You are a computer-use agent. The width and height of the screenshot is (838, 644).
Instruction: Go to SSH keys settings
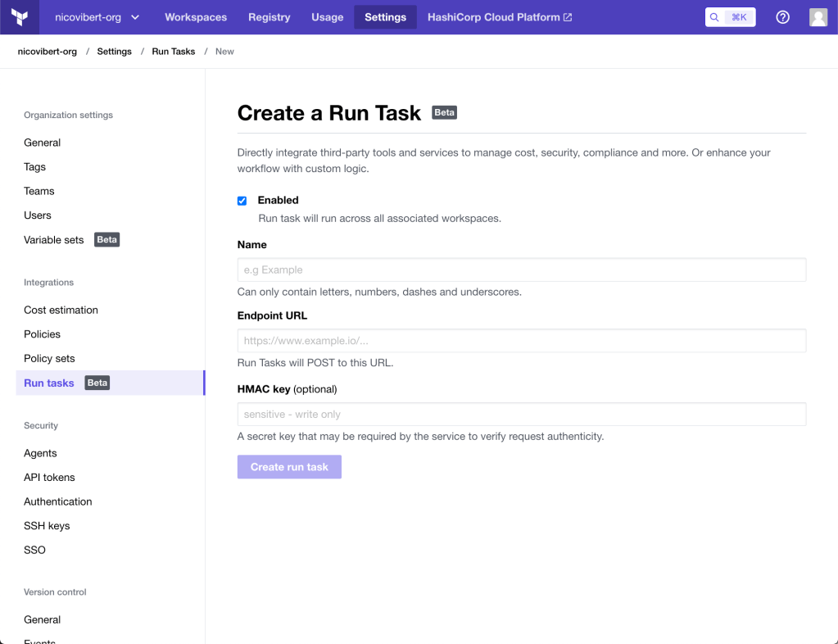pos(47,525)
